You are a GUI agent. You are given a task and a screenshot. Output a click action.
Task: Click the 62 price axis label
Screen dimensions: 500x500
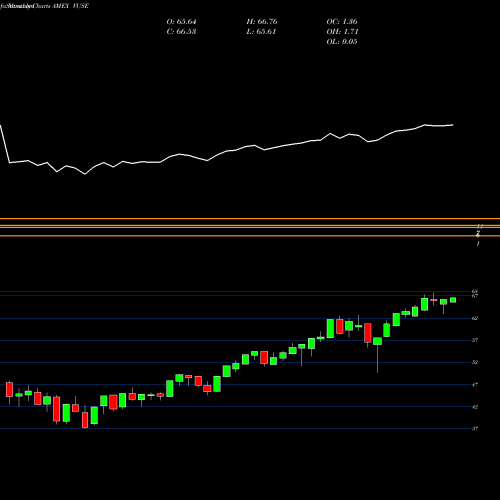pos(475,318)
